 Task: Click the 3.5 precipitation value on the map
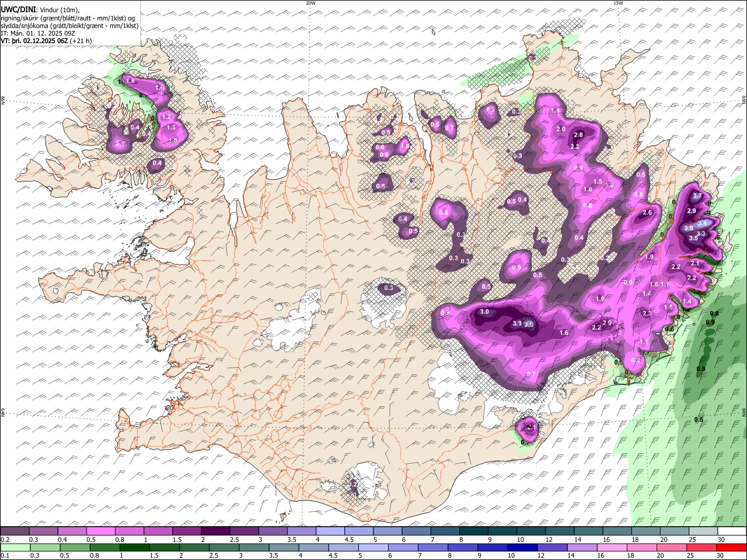click(x=693, y=238)
